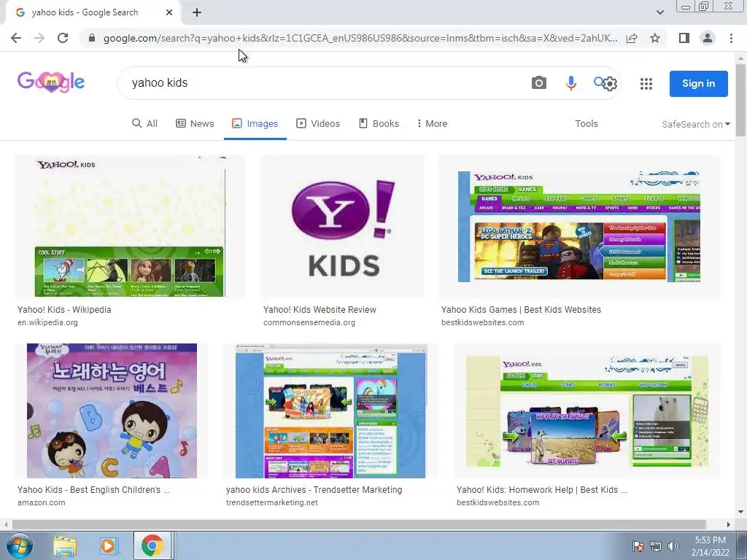
Task: Click Yahoo Kids Games Best Kids Websites link
Action: point(521,309)
